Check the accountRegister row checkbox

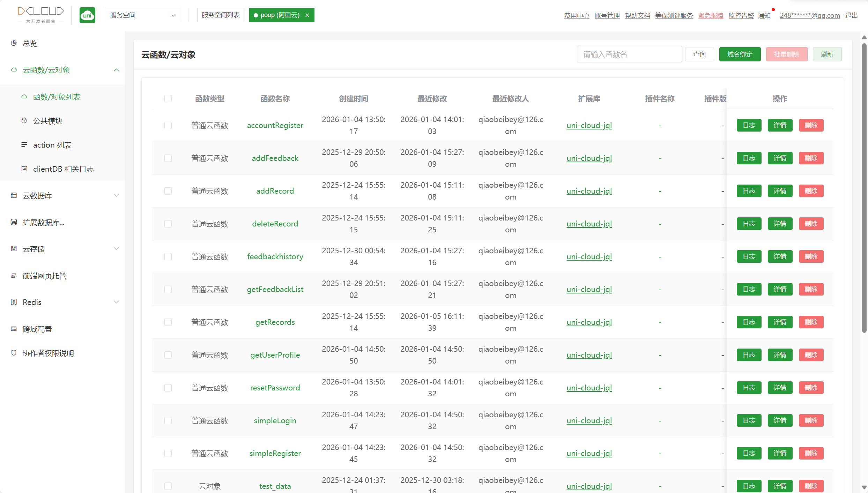[x=168, y=125]
